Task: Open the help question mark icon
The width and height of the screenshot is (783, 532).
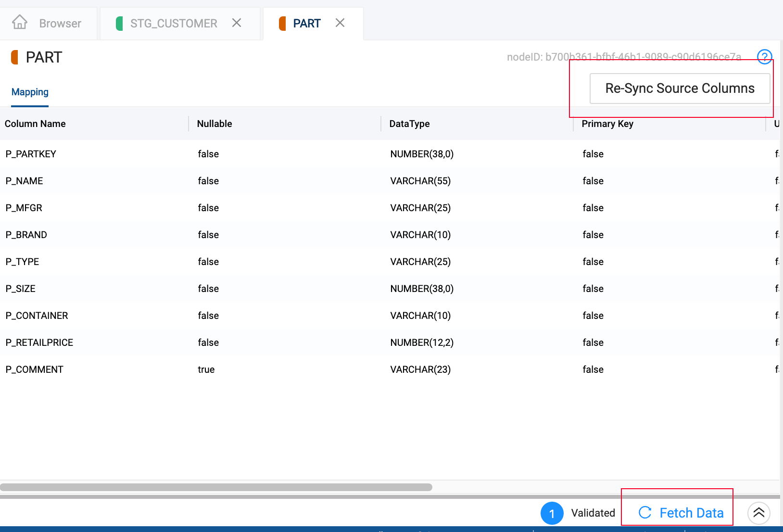Action: click(x=764, y=57)
